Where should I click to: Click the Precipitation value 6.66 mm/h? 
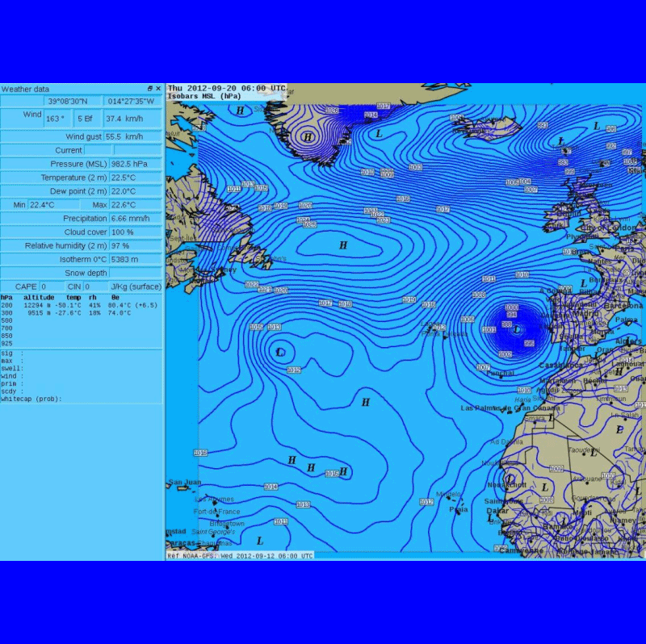coord(134,219)
